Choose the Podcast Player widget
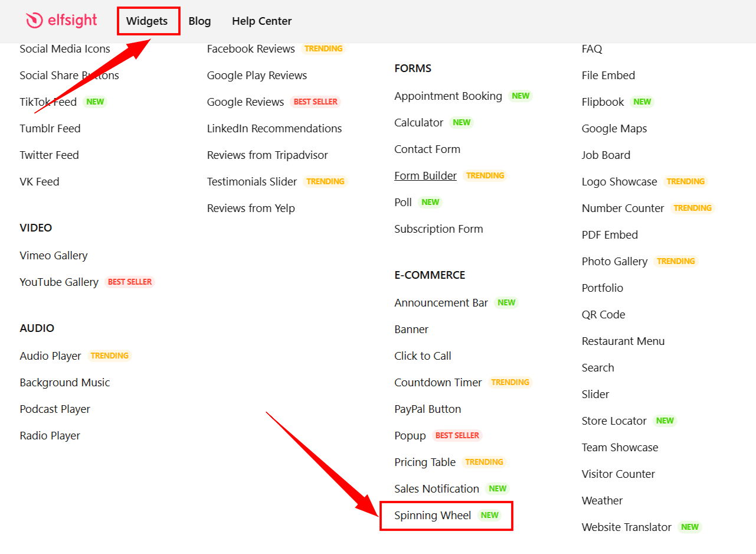Image resolution: width=756 pixels, height=554 pixels. 55,409
